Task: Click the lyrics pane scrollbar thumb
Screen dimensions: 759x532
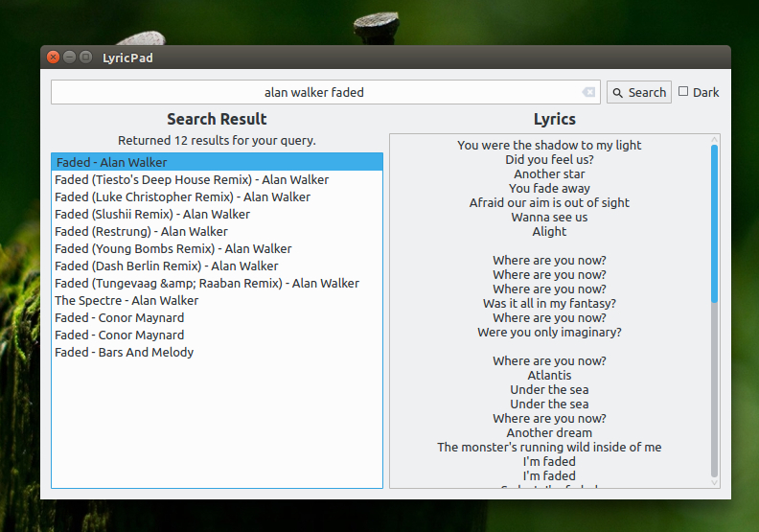Action: [714, 223]
